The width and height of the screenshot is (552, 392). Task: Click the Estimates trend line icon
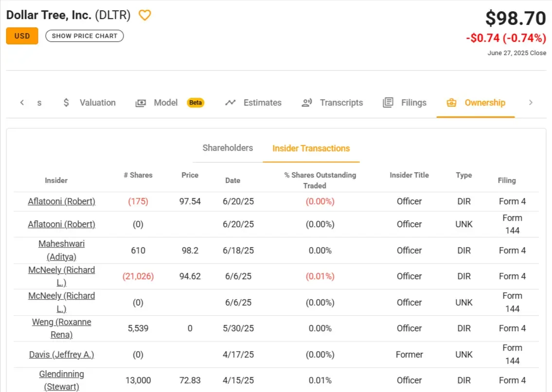pos(231,103)
